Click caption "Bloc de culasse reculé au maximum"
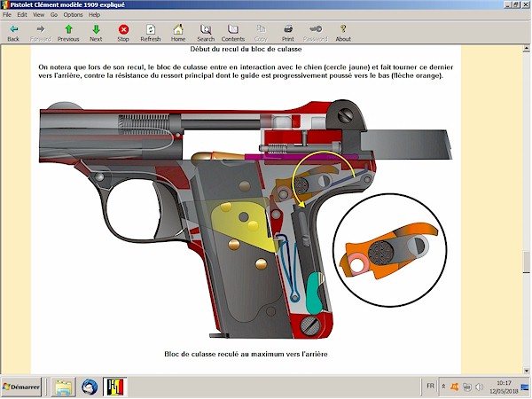The height and width of the screenshot is (399, 532). 246,354
